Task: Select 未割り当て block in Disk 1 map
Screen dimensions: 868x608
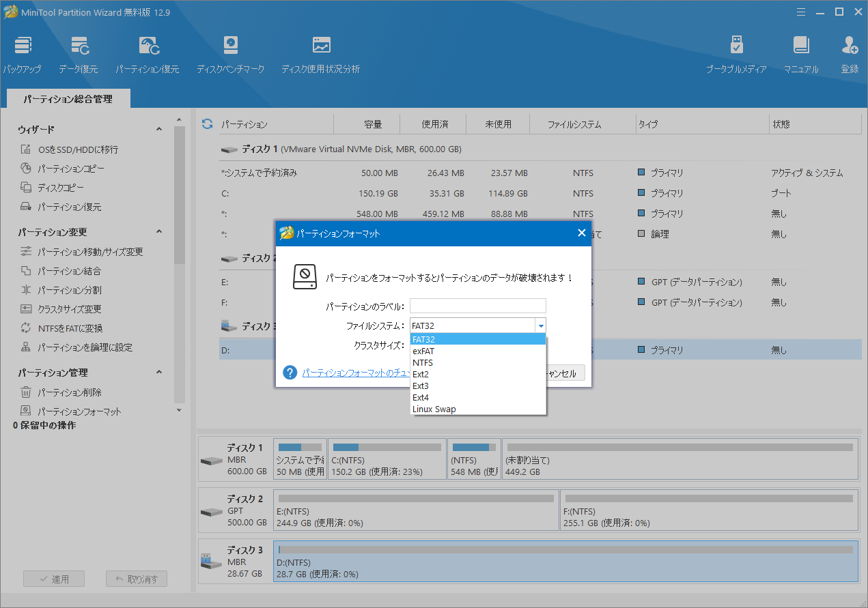Action: coord(680,459)
